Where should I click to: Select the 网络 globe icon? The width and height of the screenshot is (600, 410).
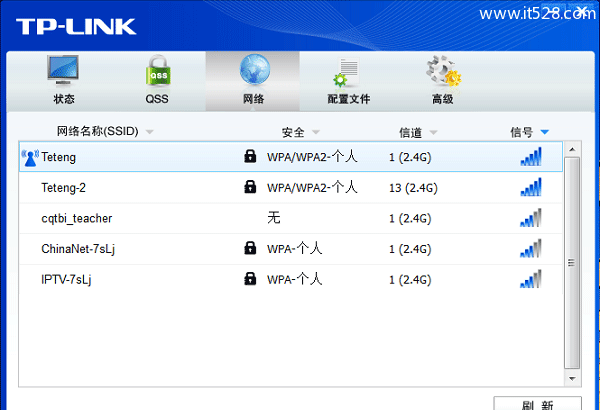click(x=254, y=70)
